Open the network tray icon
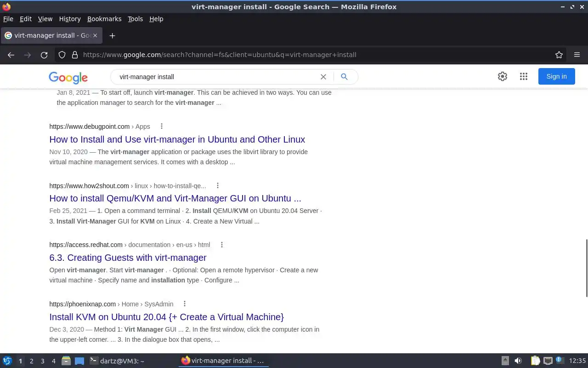Viewport: 588px width, 368px height. [x=548, y=361]
